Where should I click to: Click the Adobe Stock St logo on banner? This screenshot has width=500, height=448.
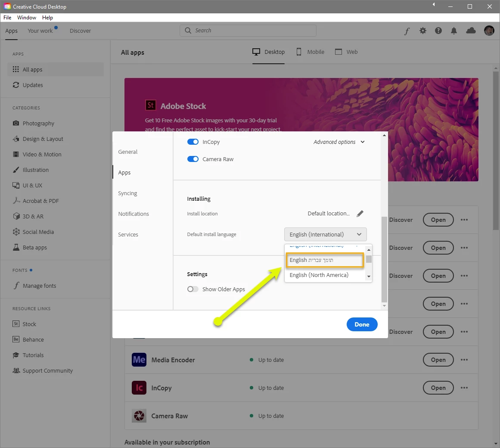[x=150, y=105]
